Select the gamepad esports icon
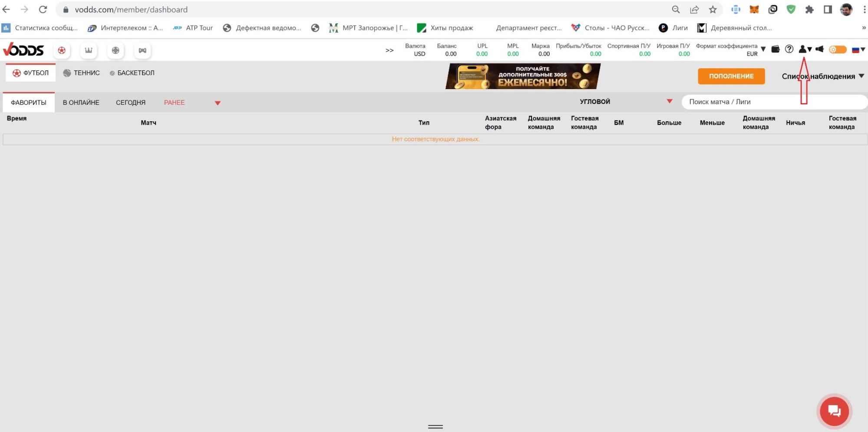Viewport: 868px width, 432px height. click(142, 50)
